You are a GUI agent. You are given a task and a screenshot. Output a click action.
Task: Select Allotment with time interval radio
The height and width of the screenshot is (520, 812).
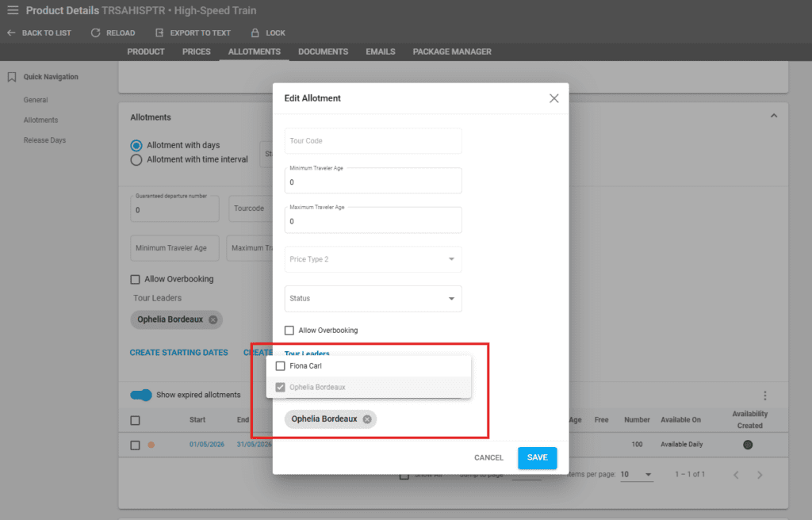point(136,160)
